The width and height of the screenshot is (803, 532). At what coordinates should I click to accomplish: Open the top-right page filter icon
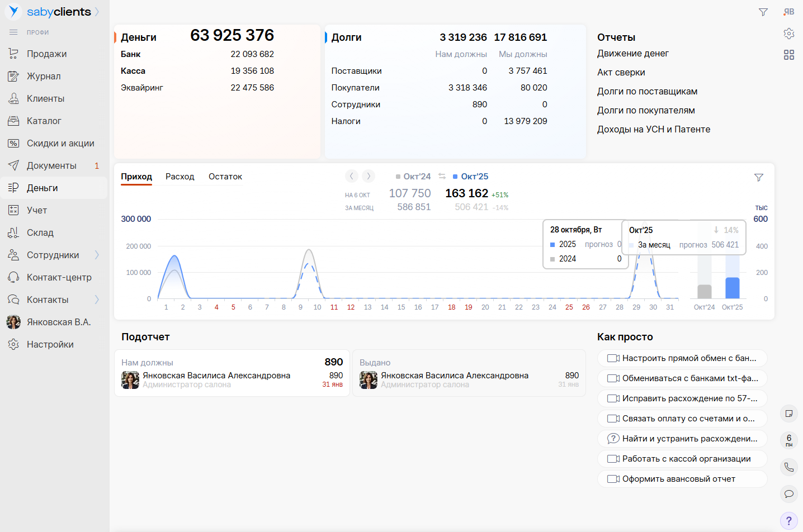763,12
